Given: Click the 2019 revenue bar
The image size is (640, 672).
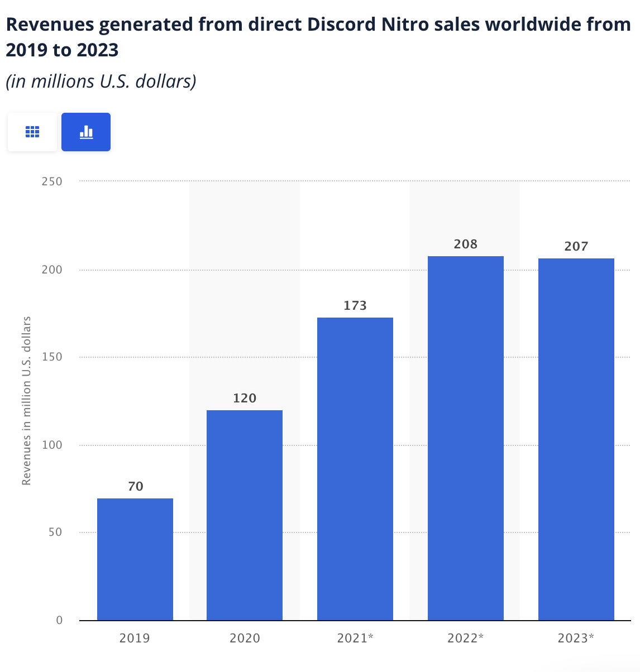Looking at the screenshot, I should click(x=135, y=559).
